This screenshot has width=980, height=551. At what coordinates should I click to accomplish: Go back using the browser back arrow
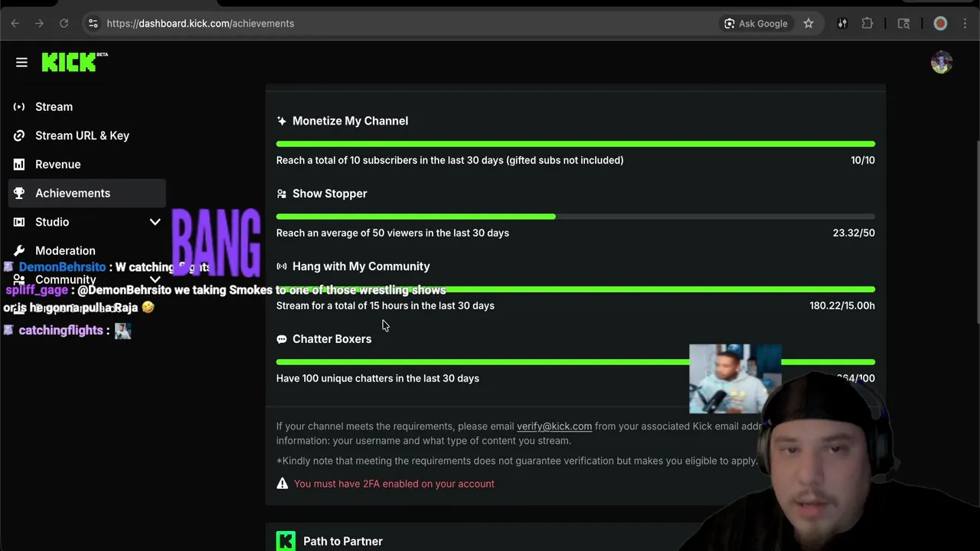click(x=15, y=24)
